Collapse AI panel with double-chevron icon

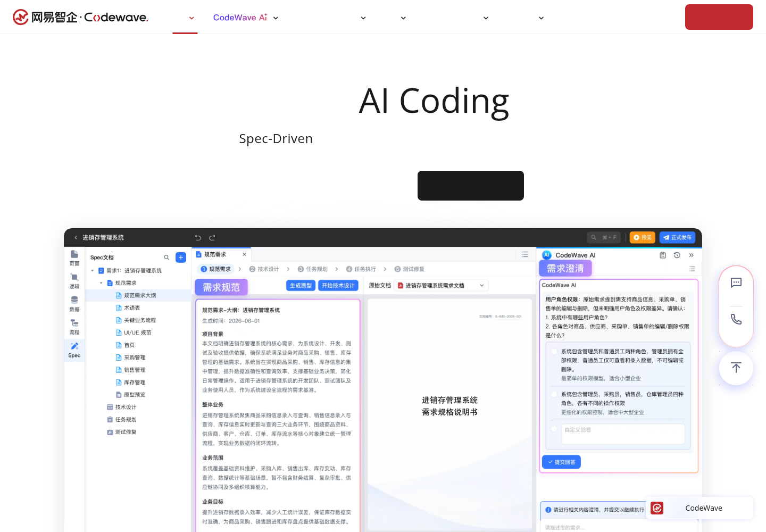tap(692, 255)
